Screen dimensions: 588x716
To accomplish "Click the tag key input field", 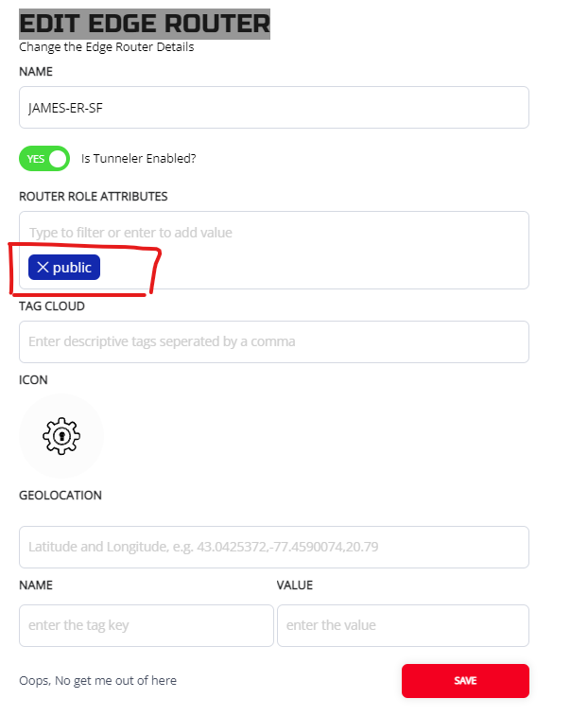I will pyautogui.click(x=146, y=625).
